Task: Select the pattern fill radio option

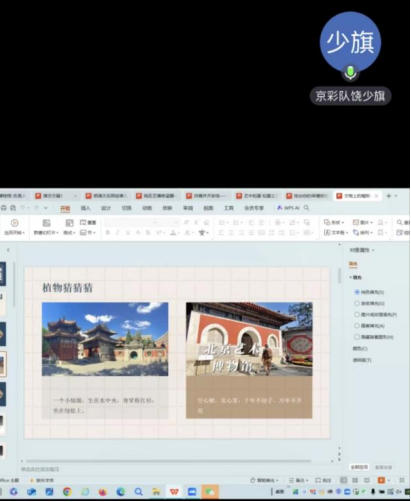Action: click(357, 326)
